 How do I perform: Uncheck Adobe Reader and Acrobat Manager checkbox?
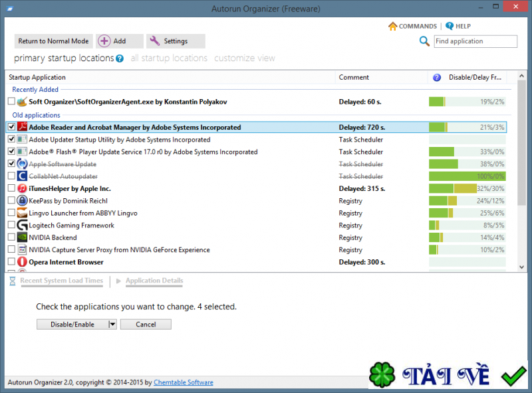(x=11, y=127)
